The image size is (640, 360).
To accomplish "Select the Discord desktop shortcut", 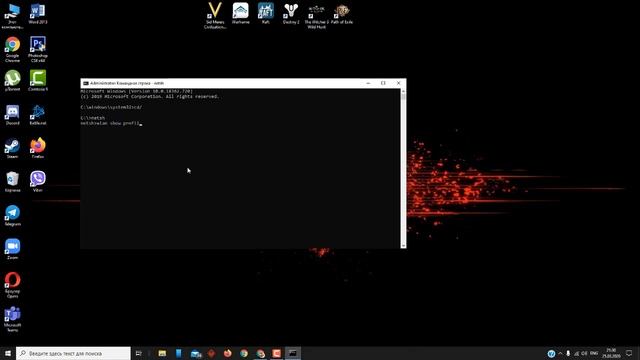I will [x=12, y=114].
